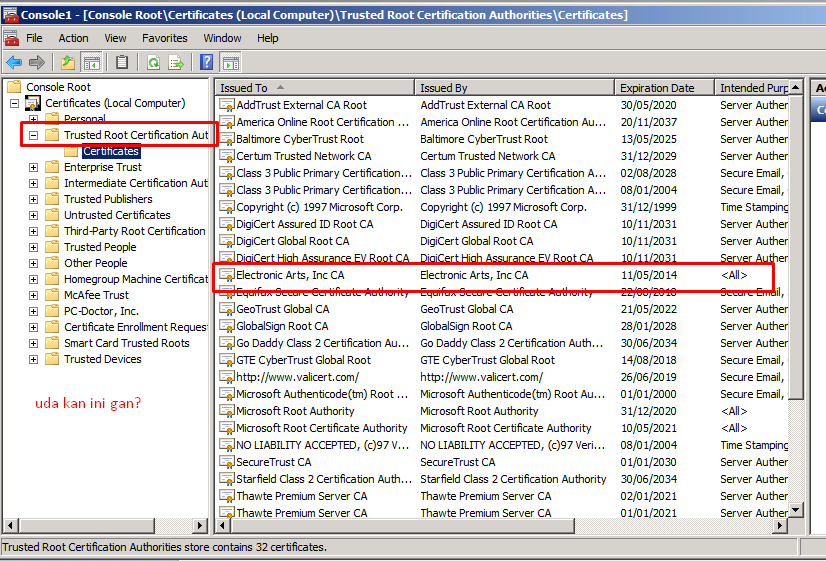
Task: Click the certificate icon beside Microsoft Root Authority
Action: [227, 411]
